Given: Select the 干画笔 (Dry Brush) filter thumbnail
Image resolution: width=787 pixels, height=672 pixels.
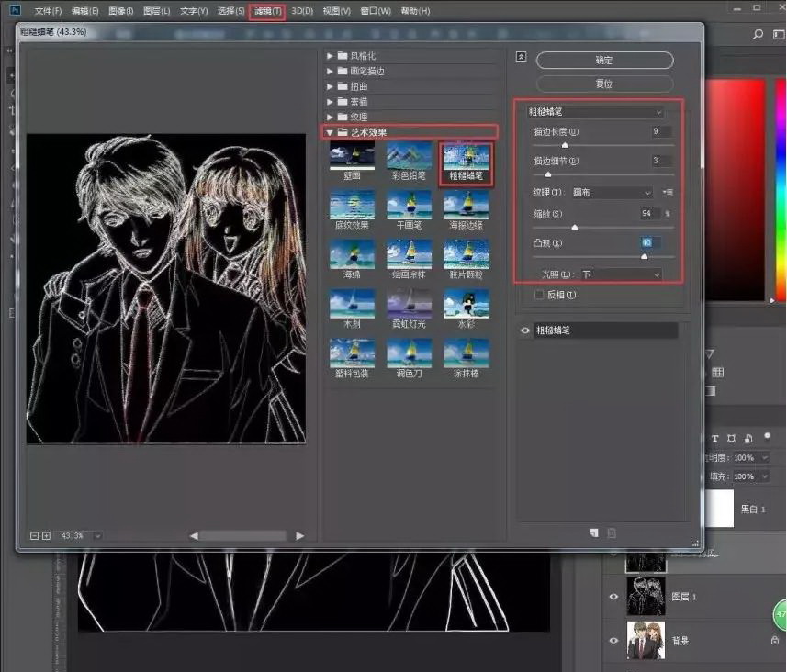Looking at the screenshot, I should coord(409,204).
